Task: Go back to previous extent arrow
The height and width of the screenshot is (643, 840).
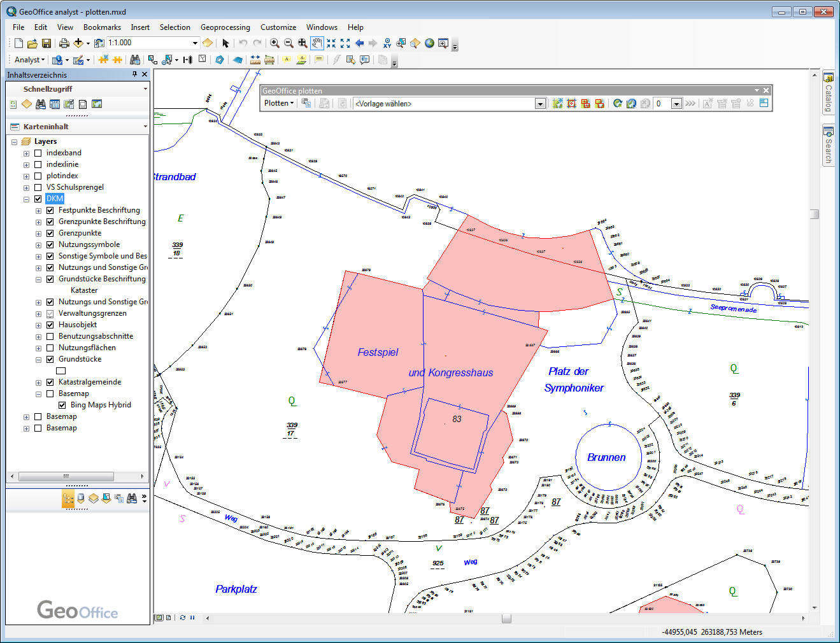Action: tap(359, 43)
